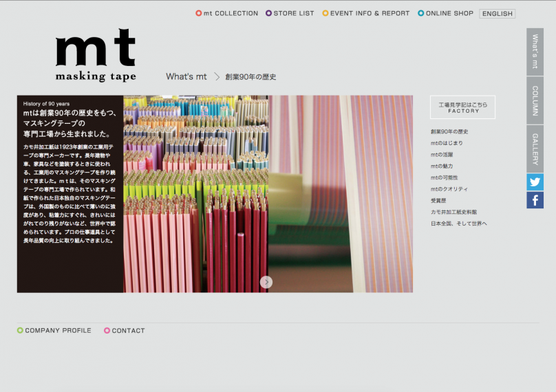Open mtの可能性 sidebar link
The width and height of the screenshot is (556, 392).
[x=444, y=177]
